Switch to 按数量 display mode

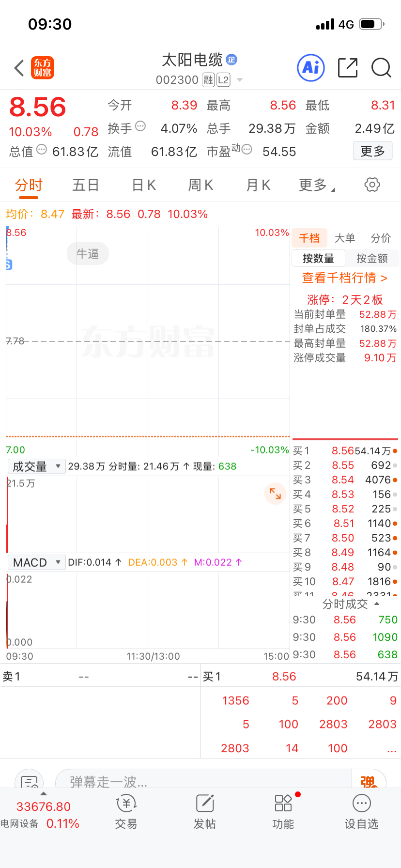(x=318, y=258)
